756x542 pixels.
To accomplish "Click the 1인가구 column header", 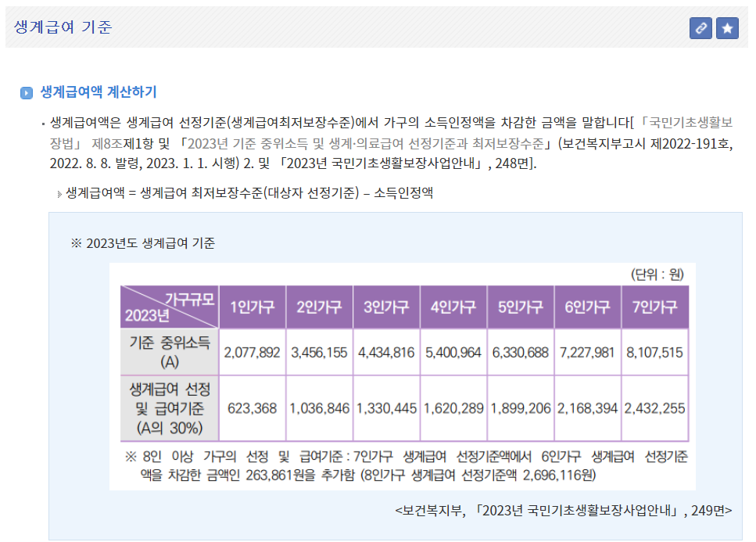I will (251, 307).
